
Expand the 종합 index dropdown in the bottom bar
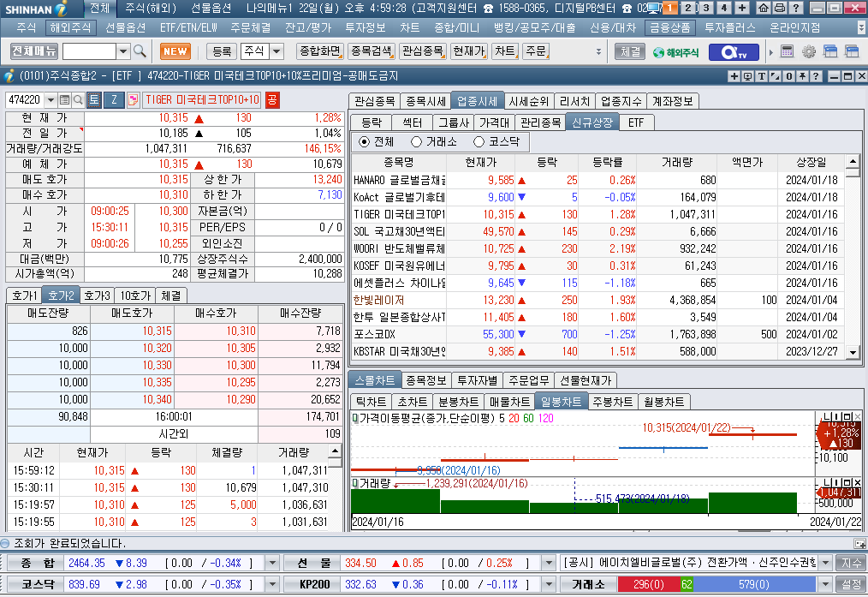272,564
